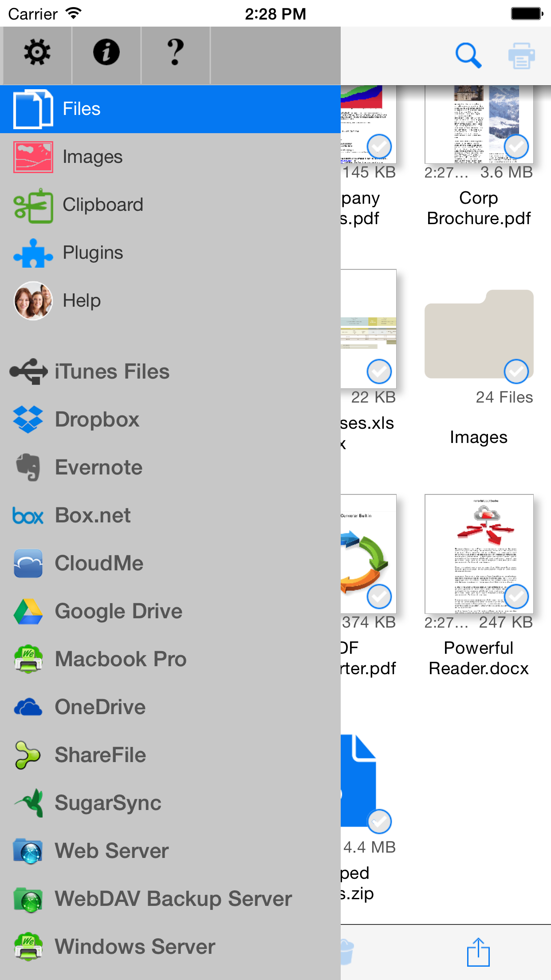Open Google Drive storage

tap(170, 611)
